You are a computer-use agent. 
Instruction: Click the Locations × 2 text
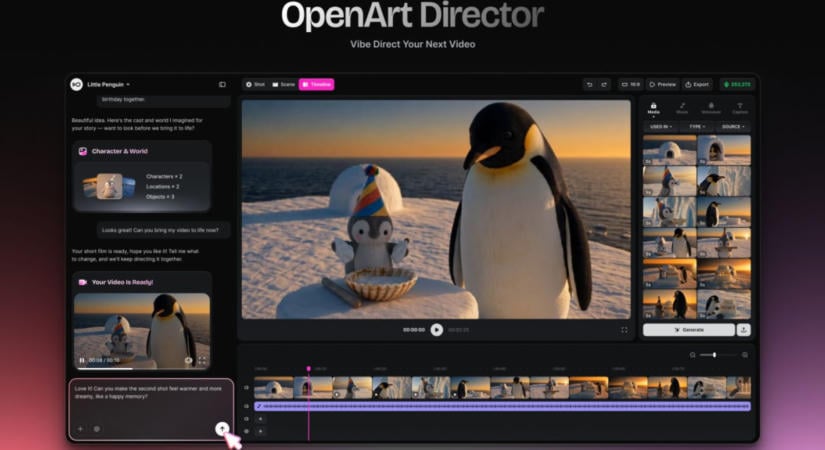163,186
